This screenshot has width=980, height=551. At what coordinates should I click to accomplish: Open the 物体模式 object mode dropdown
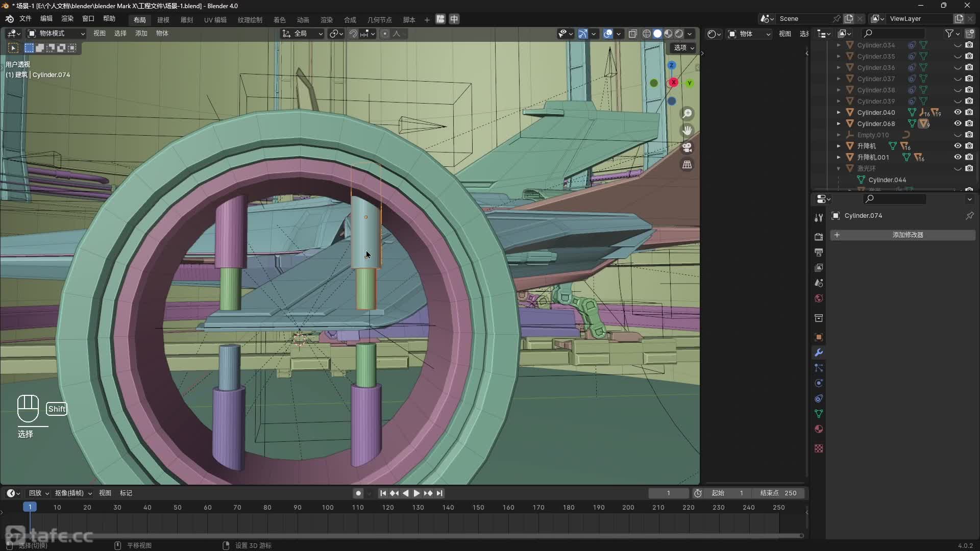click(56, 34)
